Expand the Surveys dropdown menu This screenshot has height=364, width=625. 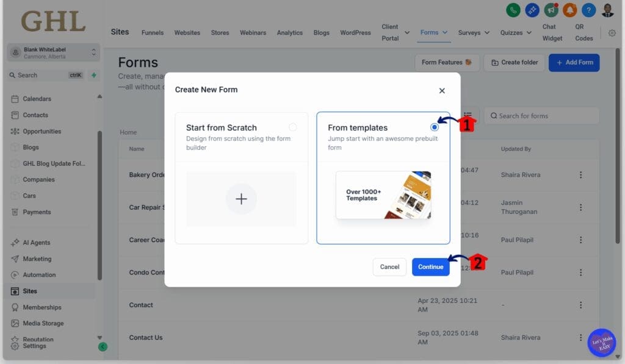point(473,32)
